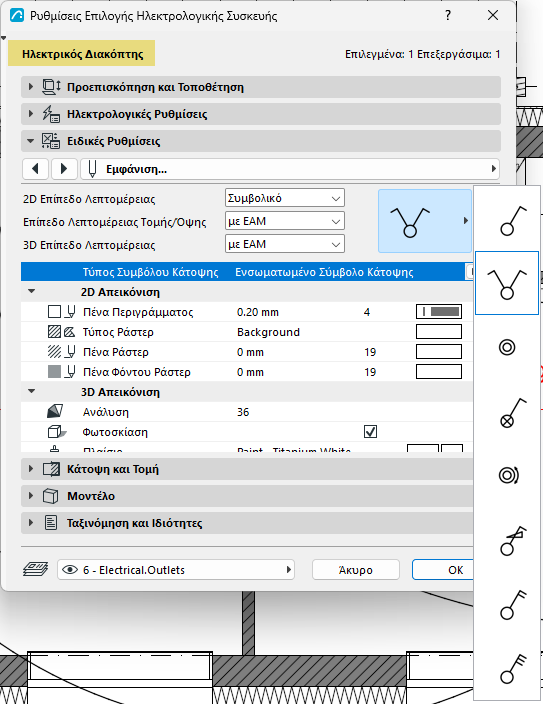Choose the double concentric circle symbol
This screenshot has height=704, width=543.
[x=507, y=347]
